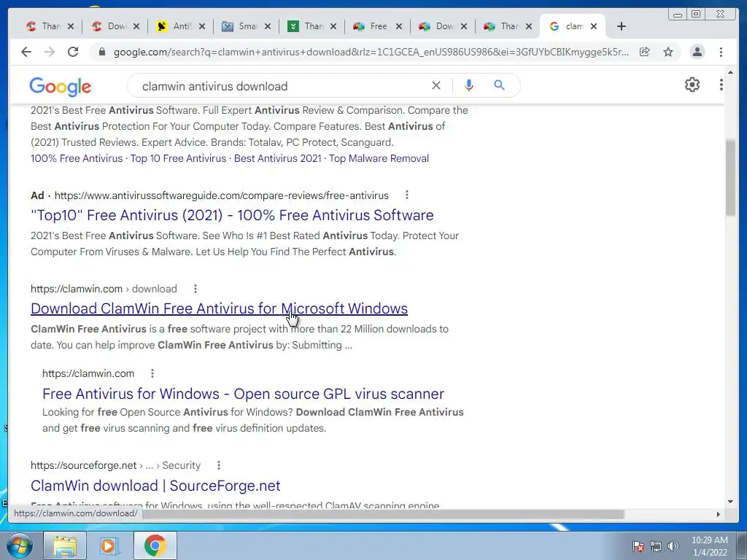Click the scrollbar down arrow
747x560 pixels.
point(730,502)
